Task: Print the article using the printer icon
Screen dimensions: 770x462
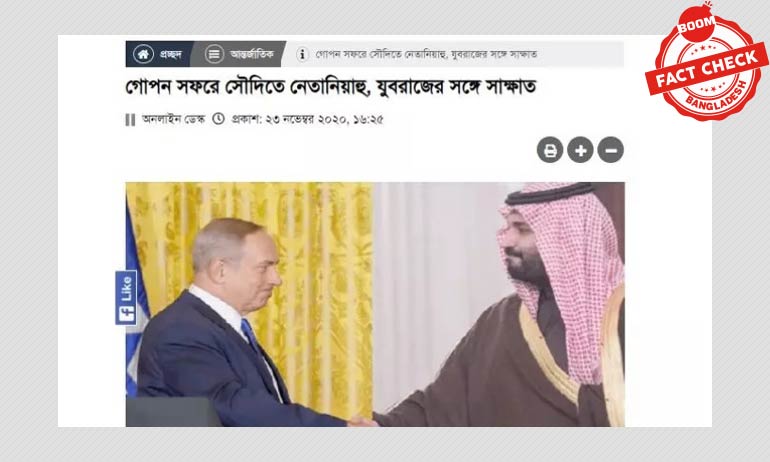Action: click(x=550, y=150)
